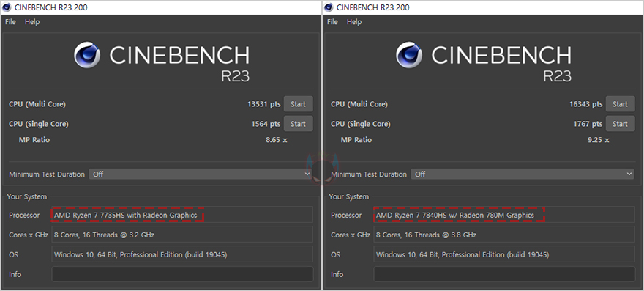
Task: Select 'AMD Ryzen 7 7735HS with Radeon Graphics' text
Action: [126, 215]
